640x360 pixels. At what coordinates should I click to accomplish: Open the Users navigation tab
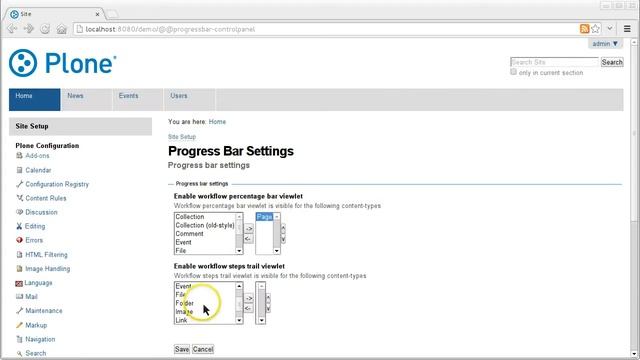[189, 99]
